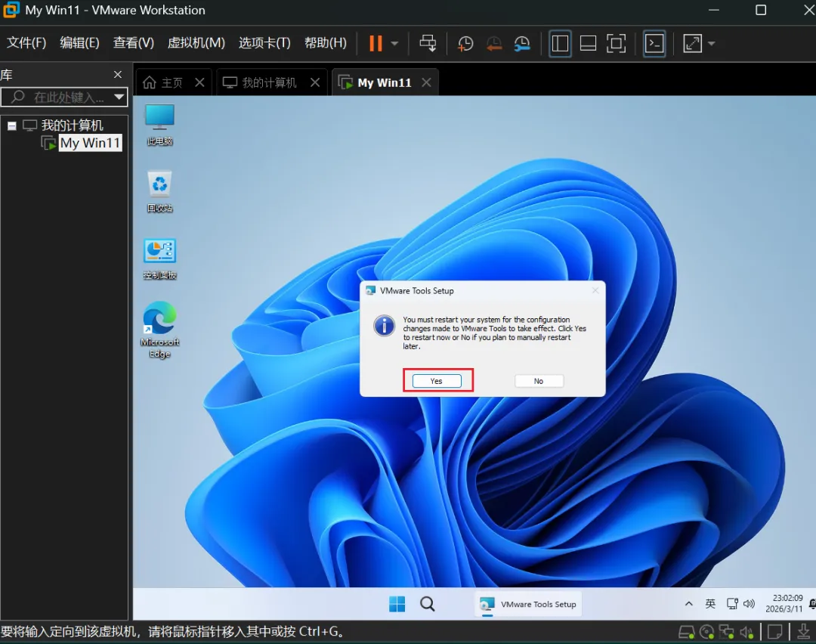Click the 控制面板 desktop icon
This screenshot has width=816, height=644.
(159, 259)
